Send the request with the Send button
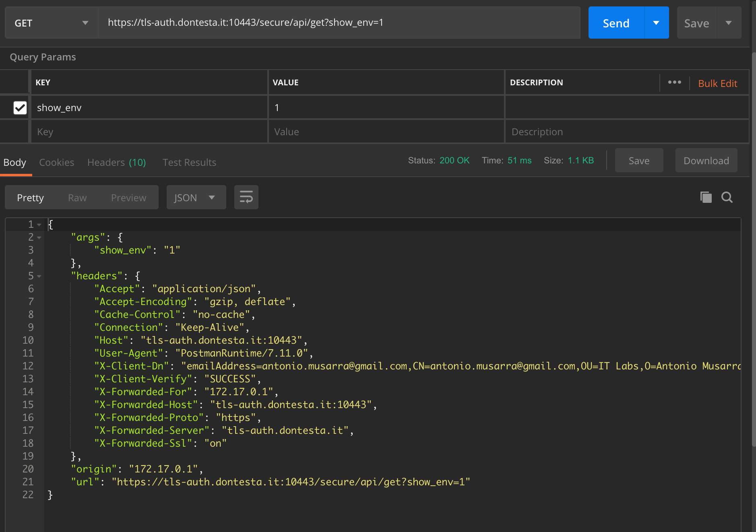 coord(616,23)
